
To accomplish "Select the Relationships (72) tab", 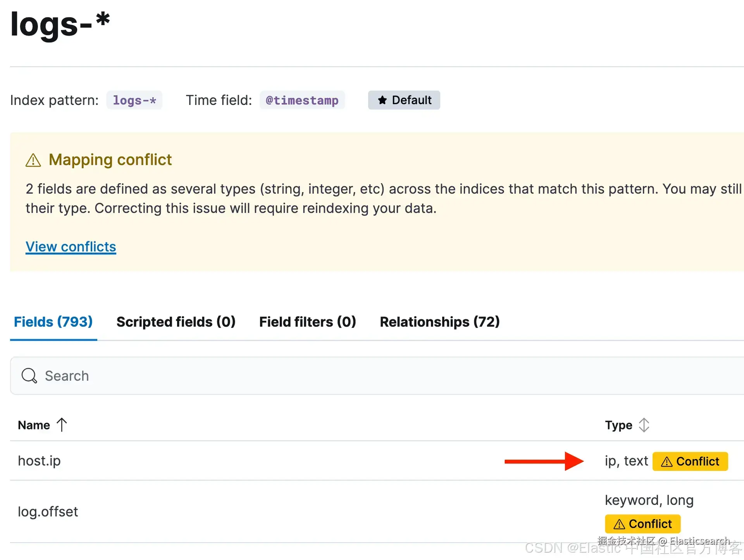I will tap(439, 322).
